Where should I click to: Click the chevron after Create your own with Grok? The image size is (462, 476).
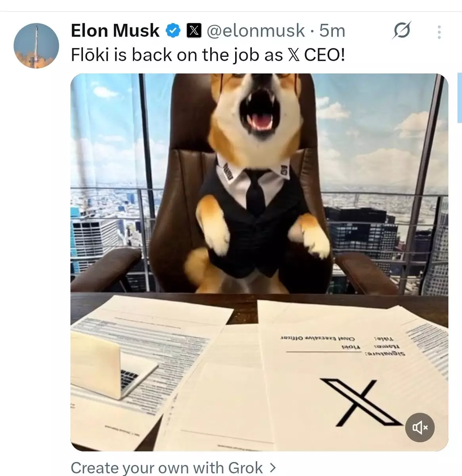272,468
